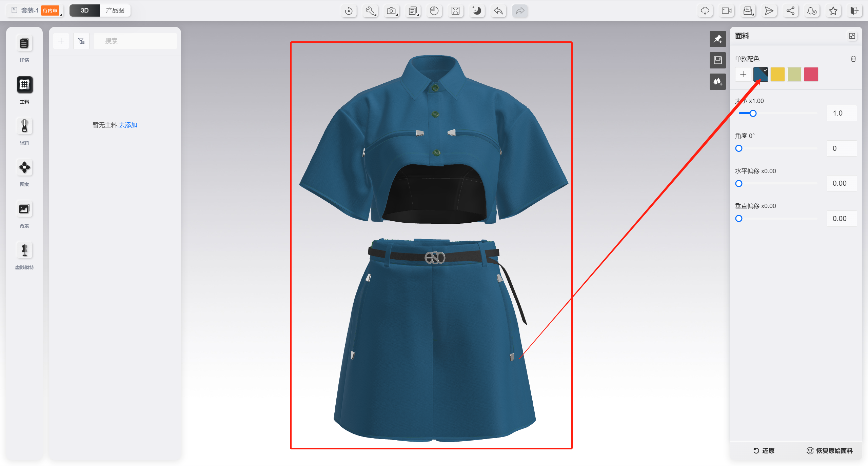Click the 去添加 link

pyautogui.click(x=128, y=125)
